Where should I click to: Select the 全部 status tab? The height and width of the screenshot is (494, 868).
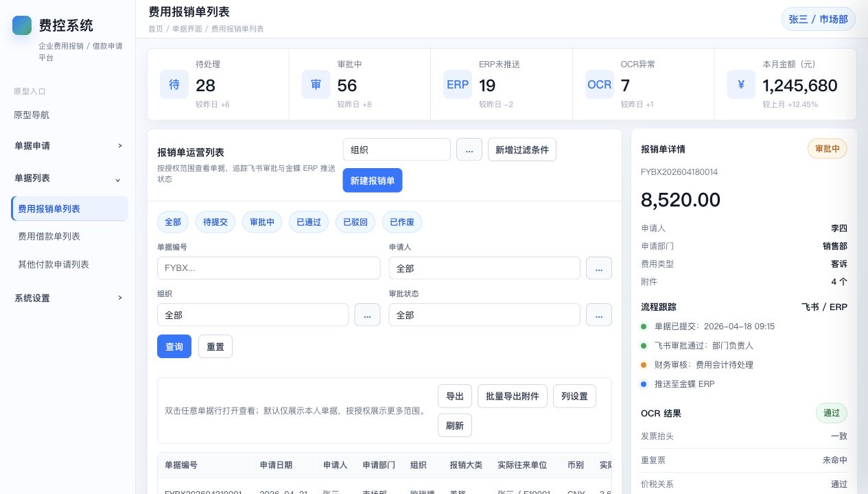tap(173, 222)
